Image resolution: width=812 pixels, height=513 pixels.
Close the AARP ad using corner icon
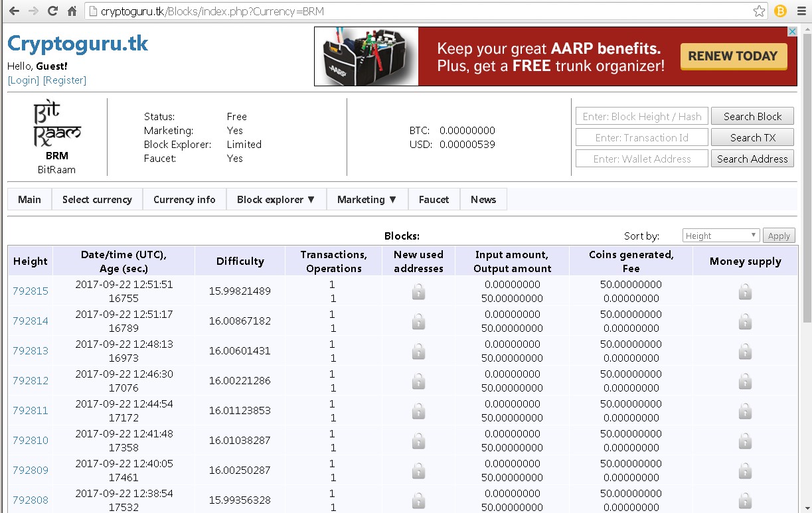coord(792,31)
